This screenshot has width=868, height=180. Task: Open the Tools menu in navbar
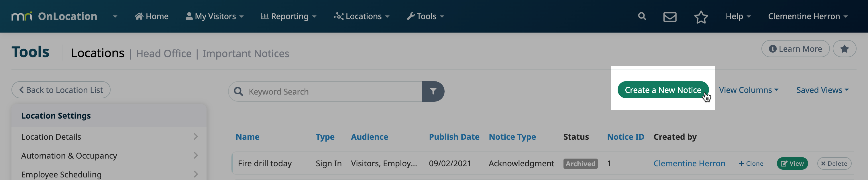pos(425,16)
